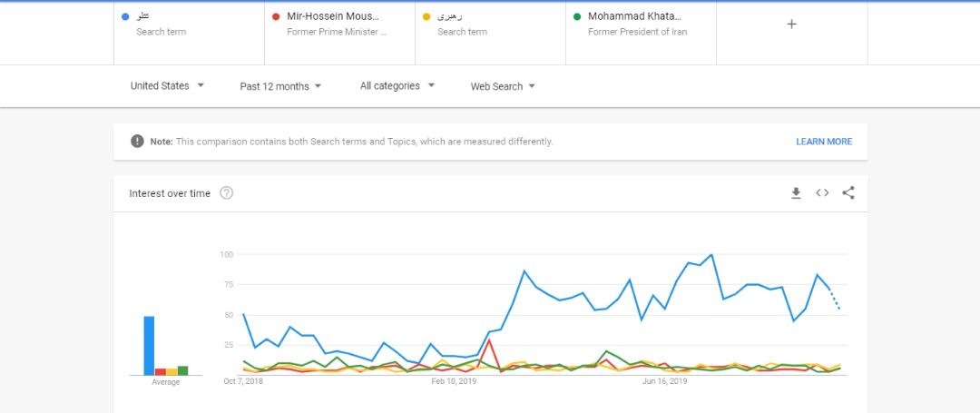Open the All categories dropdown
Image resolution: width=980 pixels, height=413 pixels.
coord(397,86)
